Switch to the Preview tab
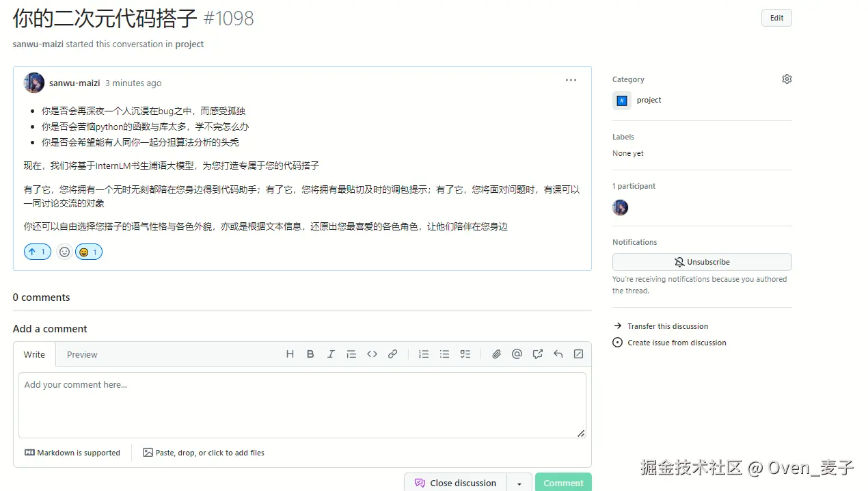Image resolution: width=868 pixels, height=491 pixels. 82,354
